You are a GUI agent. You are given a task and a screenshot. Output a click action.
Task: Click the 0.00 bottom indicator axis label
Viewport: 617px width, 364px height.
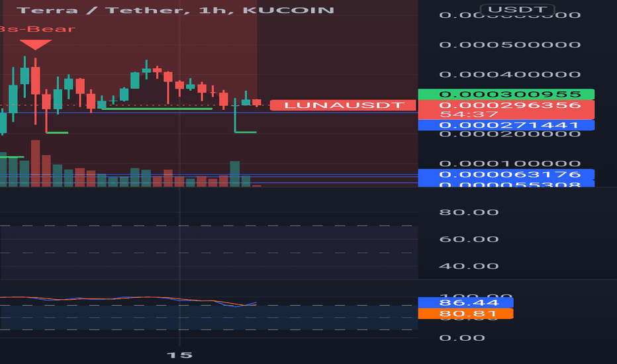tap(461, 338)
